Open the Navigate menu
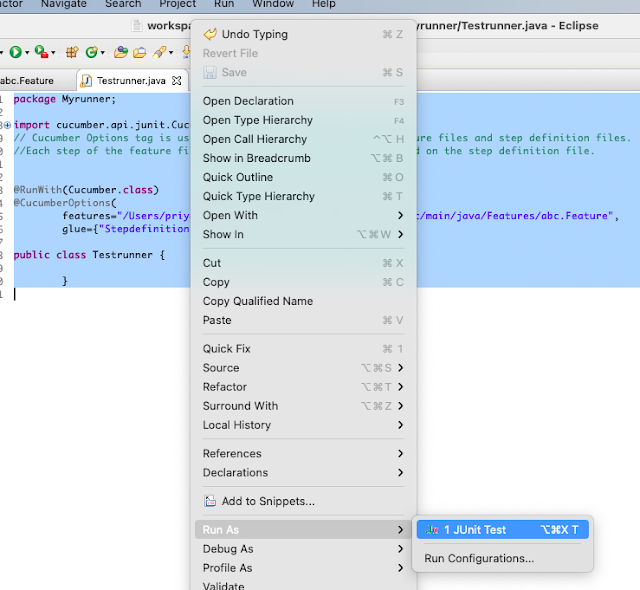Viewport: 640px width, 590px height. [64, 4]
